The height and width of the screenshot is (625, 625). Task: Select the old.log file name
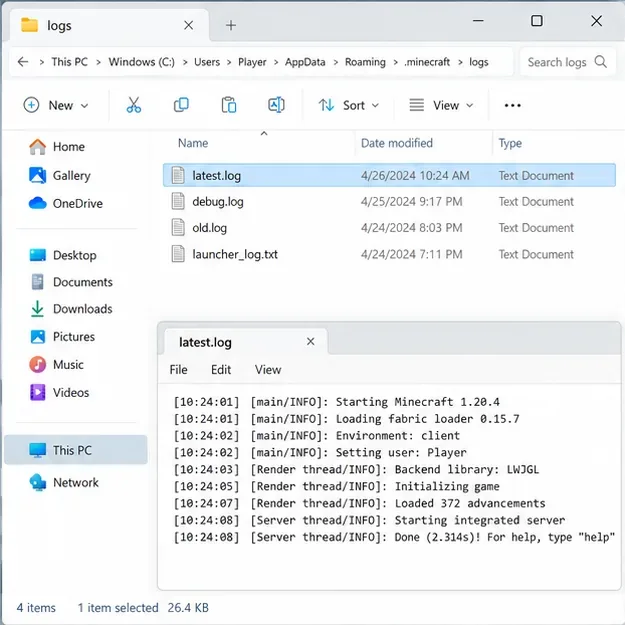(209, 228)
